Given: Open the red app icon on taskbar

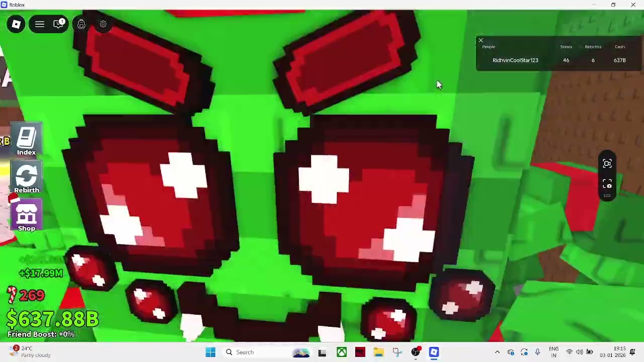Looking at the screenshot, I should click(360, 352).
